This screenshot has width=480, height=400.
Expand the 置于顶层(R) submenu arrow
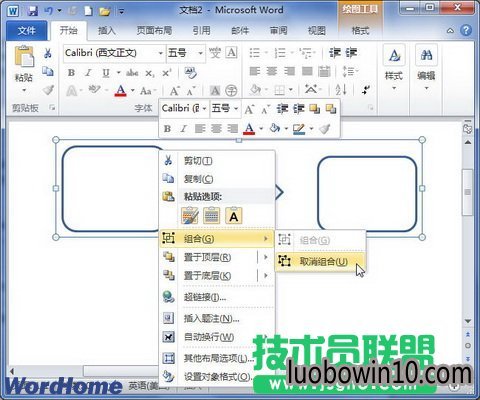266,257
